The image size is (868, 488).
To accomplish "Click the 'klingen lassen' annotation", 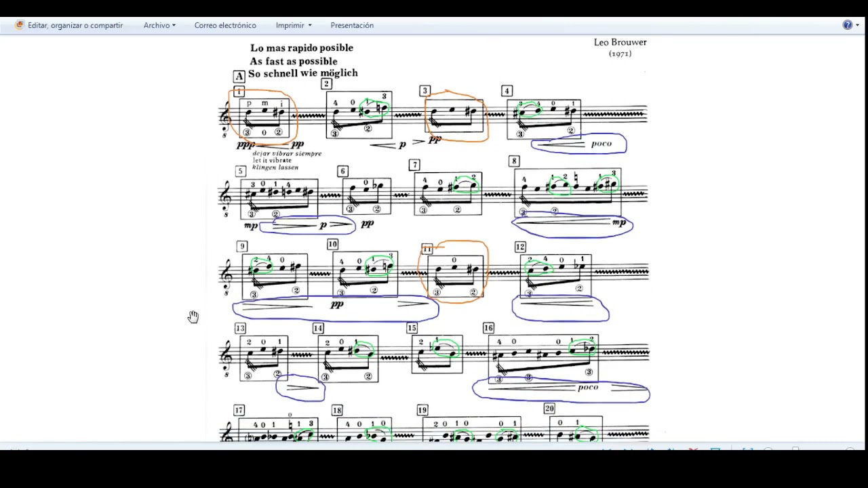I will point(275,167).
